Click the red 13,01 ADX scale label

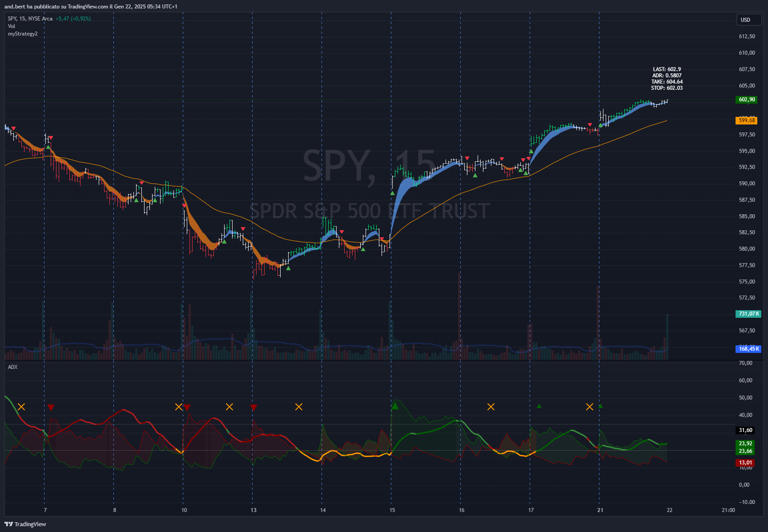pyautogui.click(x=745, y=463)
